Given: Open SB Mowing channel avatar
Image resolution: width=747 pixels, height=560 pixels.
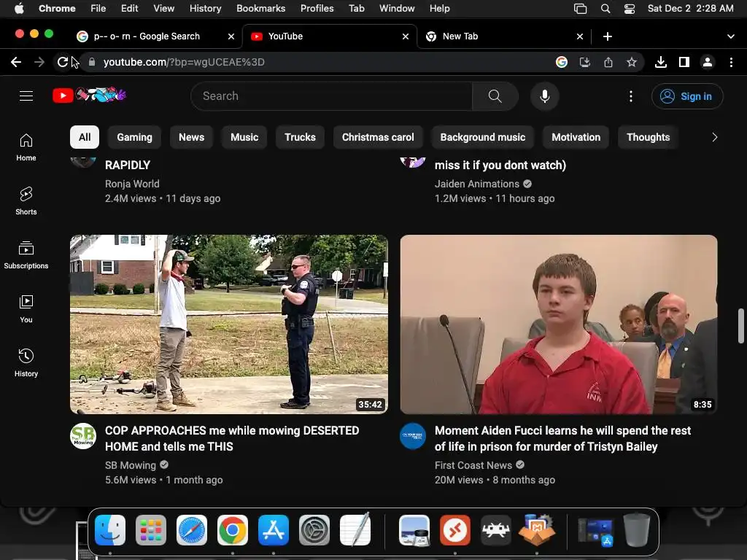Looking at the screenshot, I should (83, 436).
